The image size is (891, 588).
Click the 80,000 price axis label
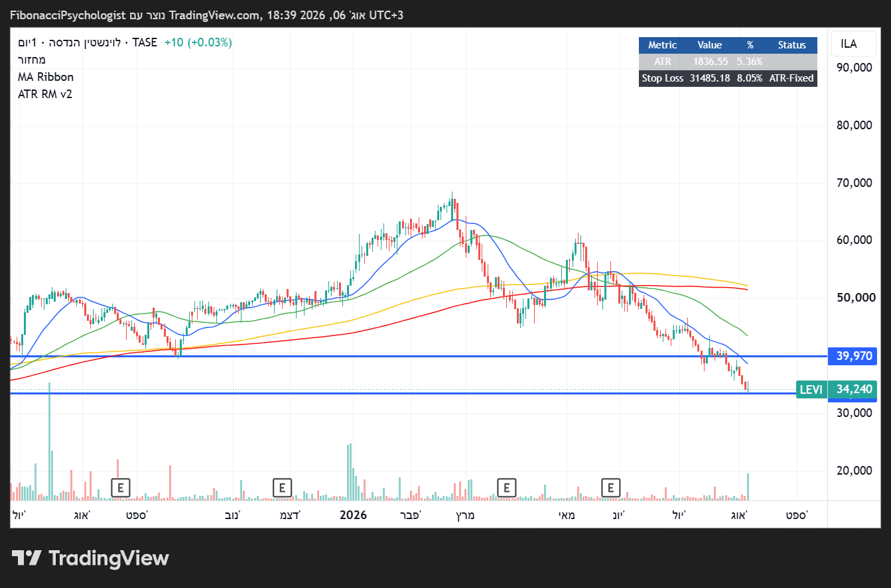[853, 125]
